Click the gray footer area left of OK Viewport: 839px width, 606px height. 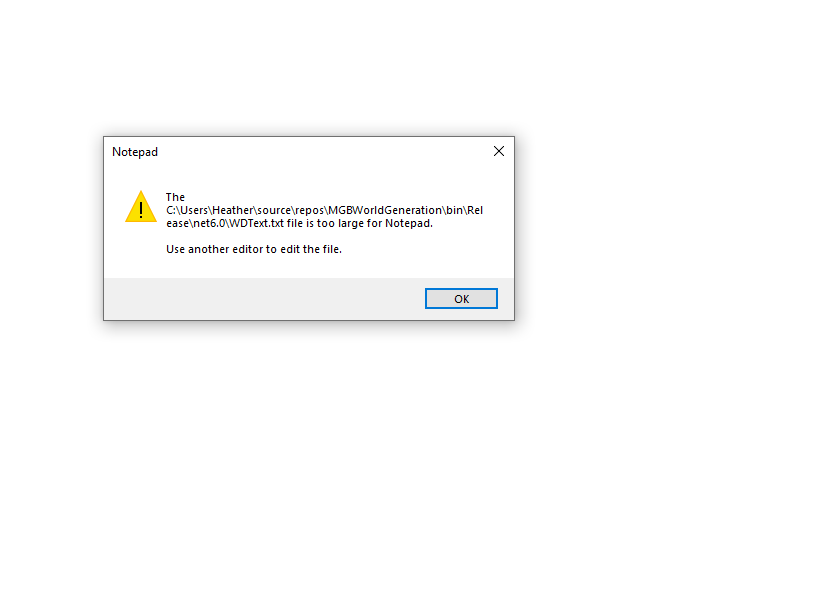(262, 298)
